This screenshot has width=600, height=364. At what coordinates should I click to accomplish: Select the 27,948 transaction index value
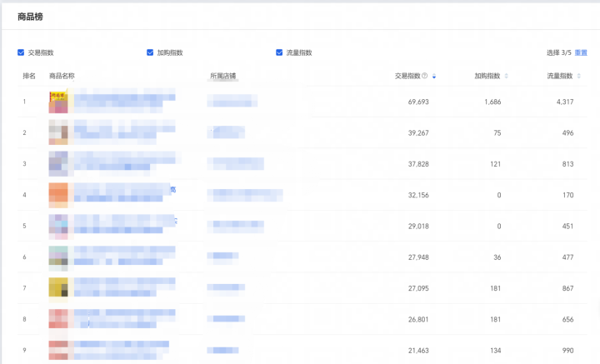[418, 257]
